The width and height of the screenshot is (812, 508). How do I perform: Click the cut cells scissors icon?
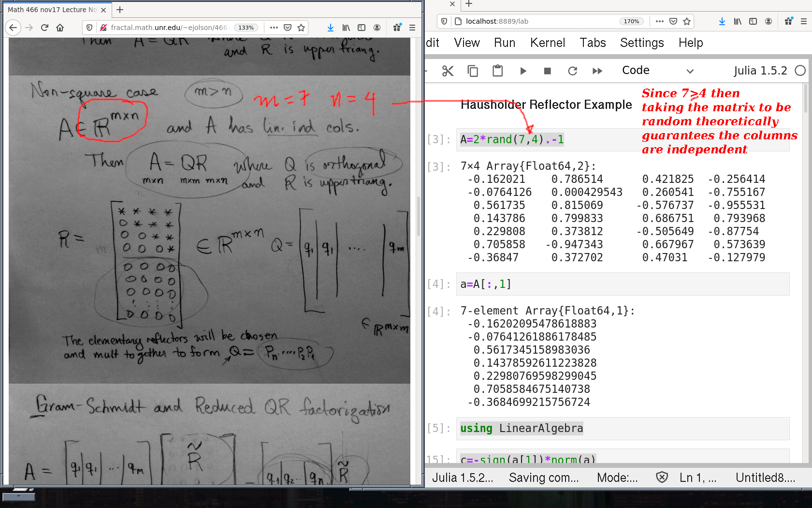[x=448, y=71]
